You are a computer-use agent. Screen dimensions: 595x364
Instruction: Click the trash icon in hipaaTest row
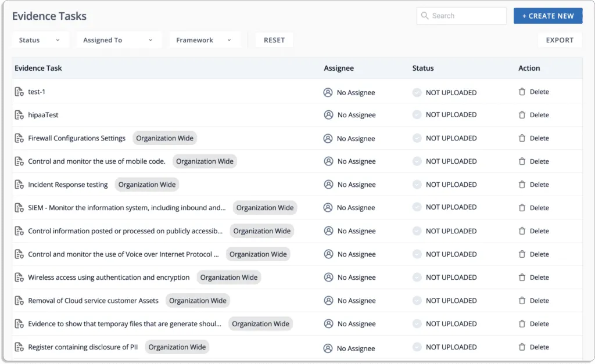(x=522, y=115)
